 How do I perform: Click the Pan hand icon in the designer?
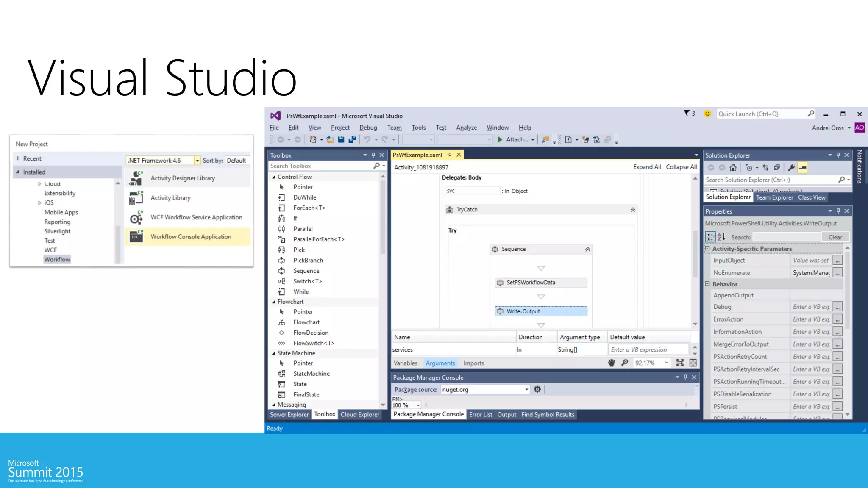click(x=611, y=363)
